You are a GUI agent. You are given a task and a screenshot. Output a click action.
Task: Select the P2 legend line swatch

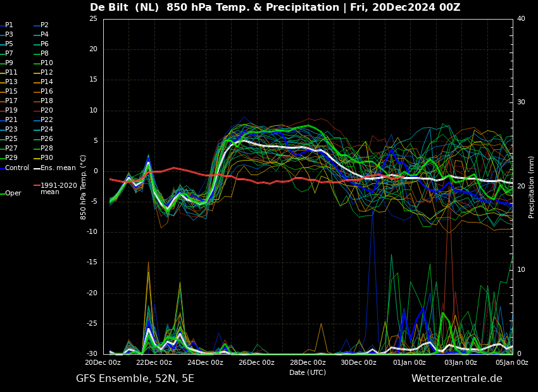pos(37,25)
